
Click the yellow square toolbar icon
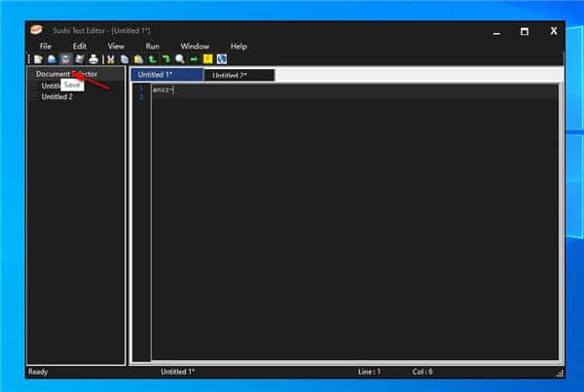click(208, 59)
